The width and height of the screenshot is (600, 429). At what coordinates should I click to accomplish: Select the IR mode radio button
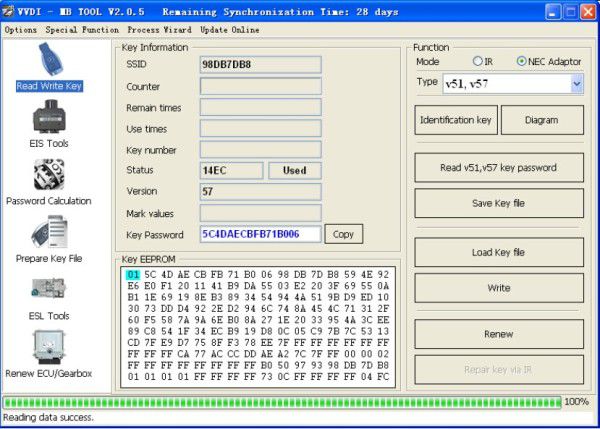click(x=477, y=61)
